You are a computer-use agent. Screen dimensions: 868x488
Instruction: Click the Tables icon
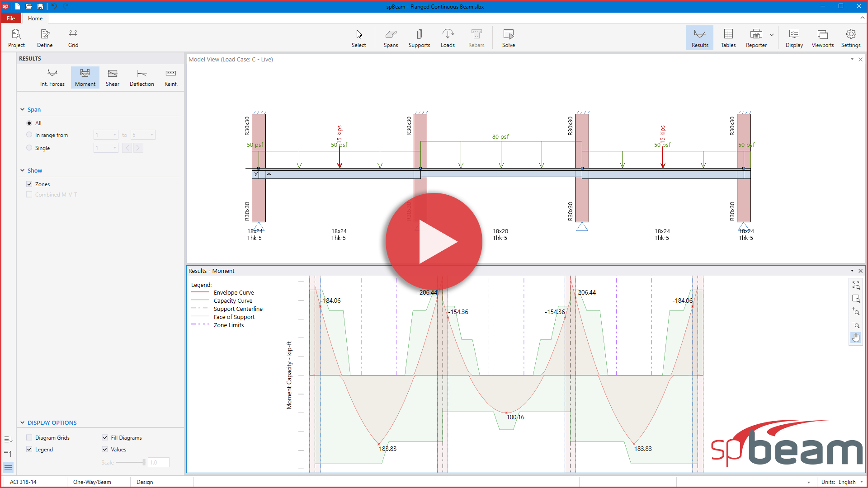tap(728, 38)
